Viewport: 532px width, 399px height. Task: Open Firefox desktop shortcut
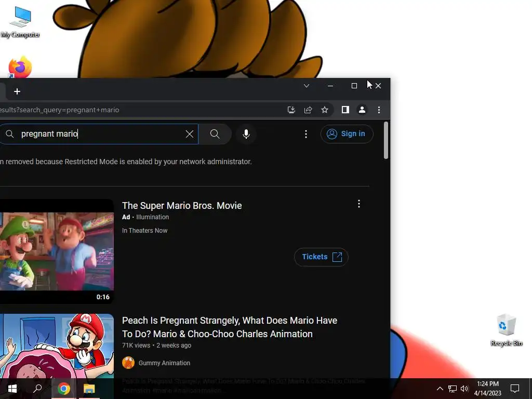click(20, 68)
